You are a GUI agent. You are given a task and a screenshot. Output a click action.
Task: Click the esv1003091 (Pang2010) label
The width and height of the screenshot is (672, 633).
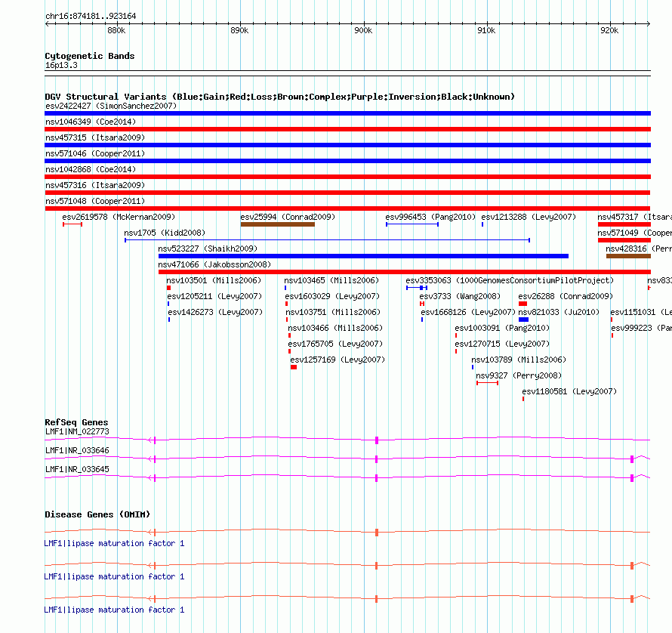(502, 328)
